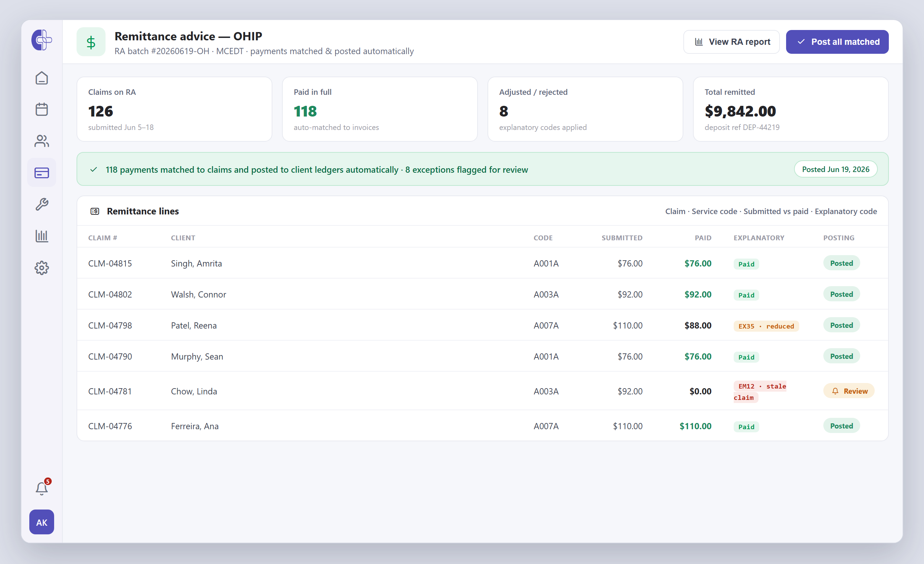Click View RA report button
Viewport: 924px width, 564px height.
(x=731, y=42)
